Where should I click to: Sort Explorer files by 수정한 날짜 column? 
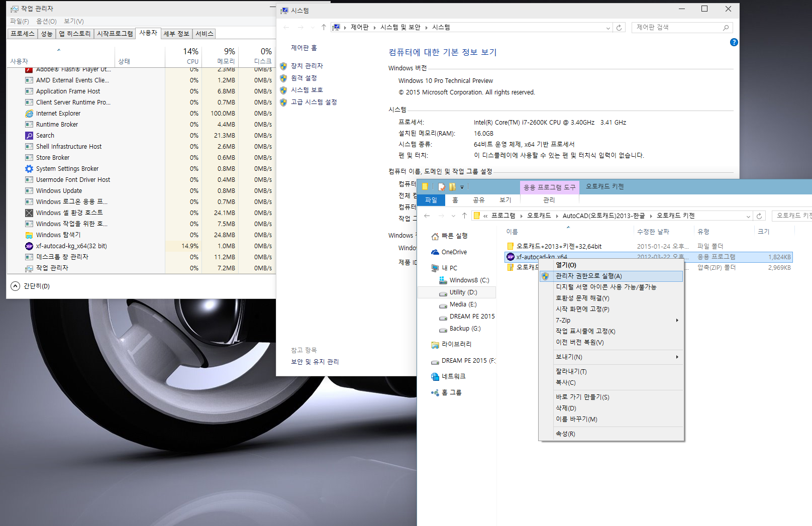[664, 232]
